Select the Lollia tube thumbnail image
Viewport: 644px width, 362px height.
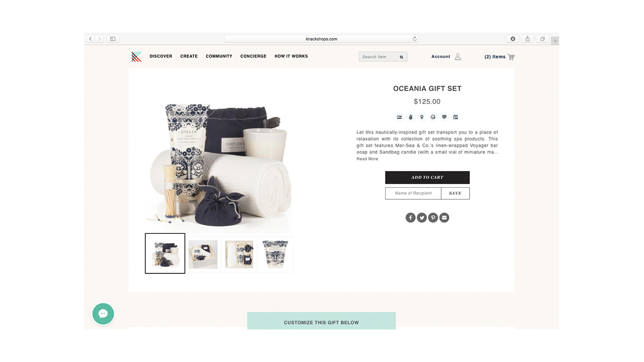[275, 255]
